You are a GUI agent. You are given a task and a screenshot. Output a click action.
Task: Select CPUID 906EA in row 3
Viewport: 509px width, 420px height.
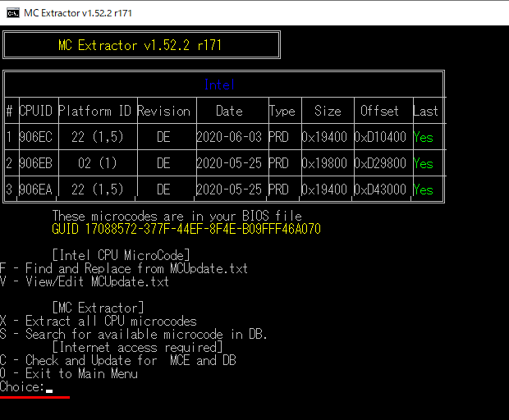[x=36, y=189]
